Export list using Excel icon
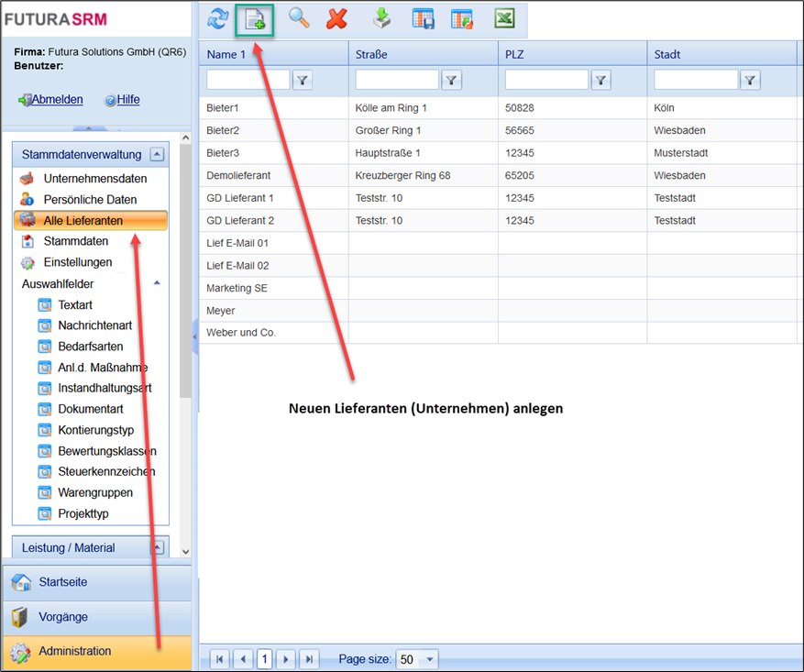This screenshot has height=672, width=804. point(504,18)
